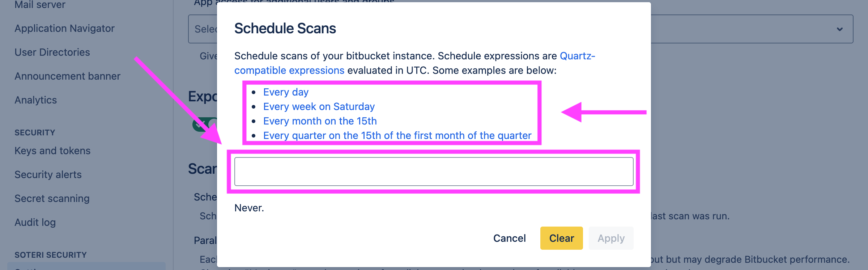Click the yellow Clear button
Screen dimensions: 868x270
[x=561, y=238]
